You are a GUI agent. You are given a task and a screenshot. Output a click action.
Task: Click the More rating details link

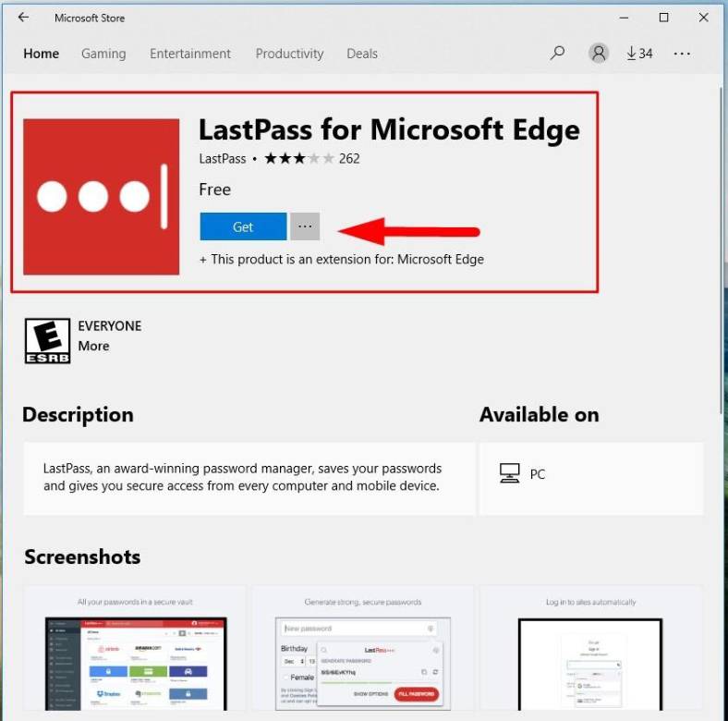coord(94,346)
